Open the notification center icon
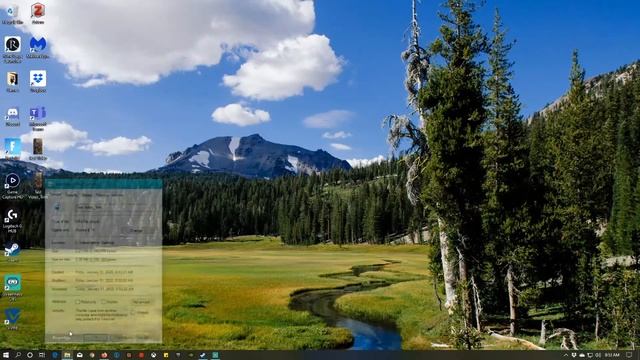Image resolution: width=640 pixels, height=360 pixels. (629, 355)
